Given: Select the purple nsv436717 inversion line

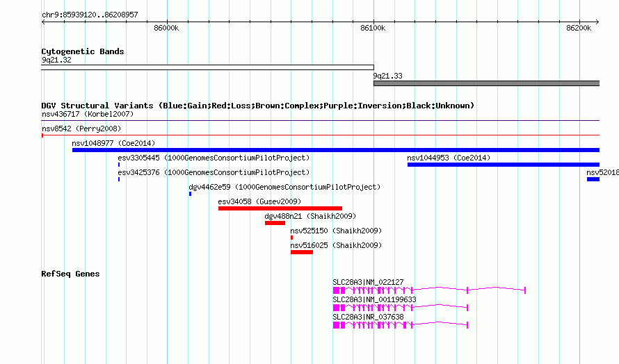Looking at the screenshot, I should tap(321, 120).
